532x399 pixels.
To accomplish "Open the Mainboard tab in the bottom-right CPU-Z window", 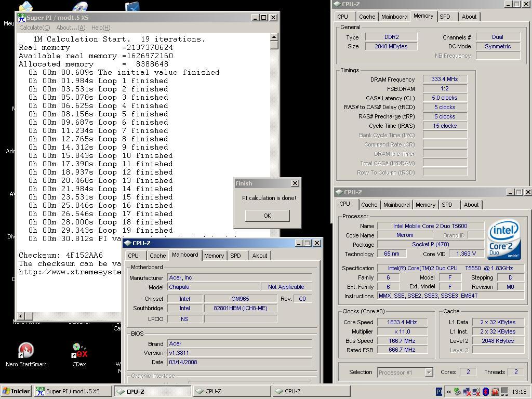I will click(396, 205).
